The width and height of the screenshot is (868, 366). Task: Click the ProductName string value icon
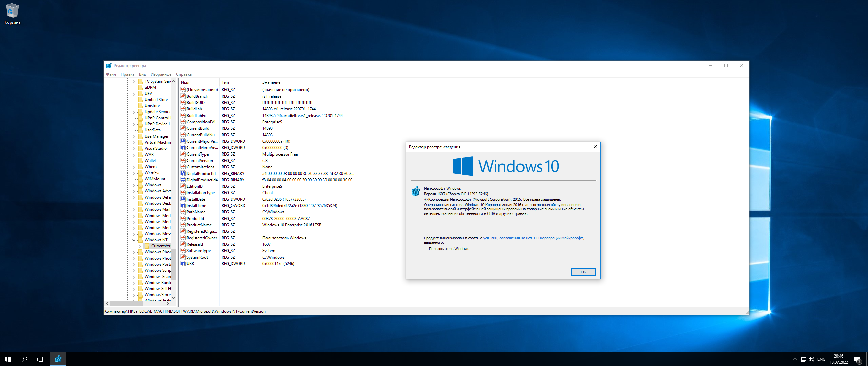(x=183, y=225)
